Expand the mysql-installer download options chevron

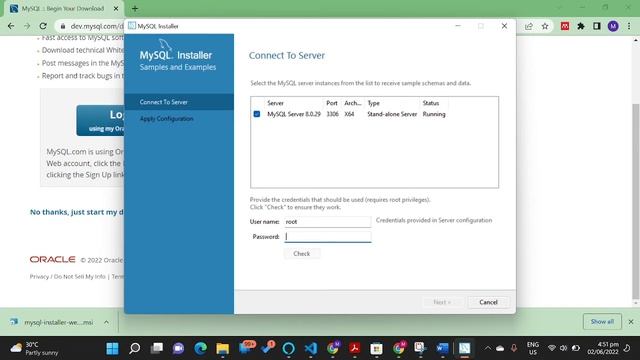pyautogui.click(x=106, y=322)
